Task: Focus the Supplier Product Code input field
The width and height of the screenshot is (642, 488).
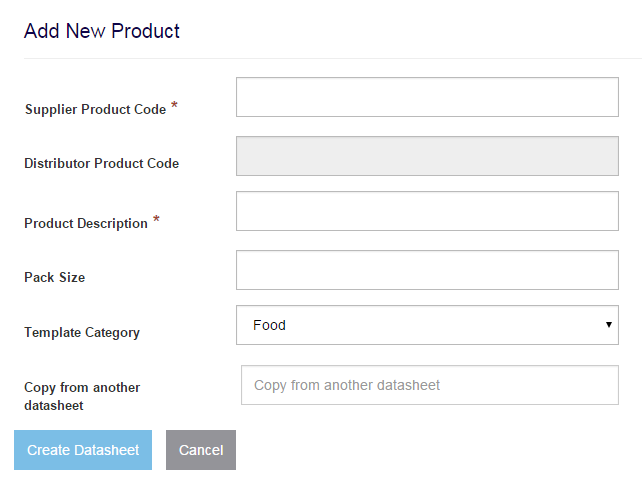Action: click(427, 97)
